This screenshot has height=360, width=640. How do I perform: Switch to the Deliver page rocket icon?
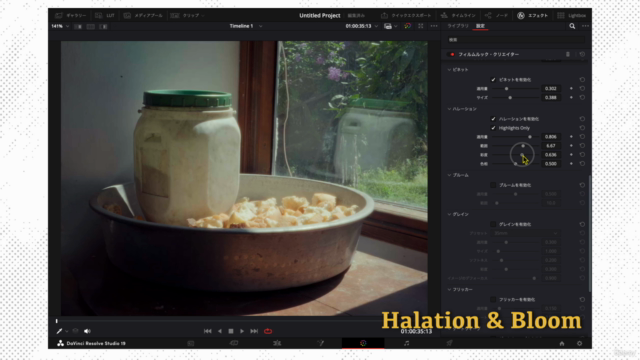(449, 343)
